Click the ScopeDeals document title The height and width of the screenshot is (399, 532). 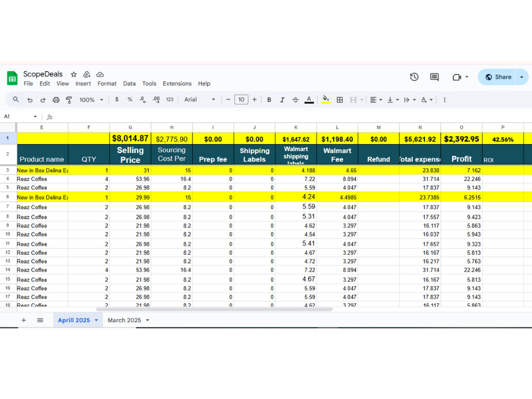point(43,74)
